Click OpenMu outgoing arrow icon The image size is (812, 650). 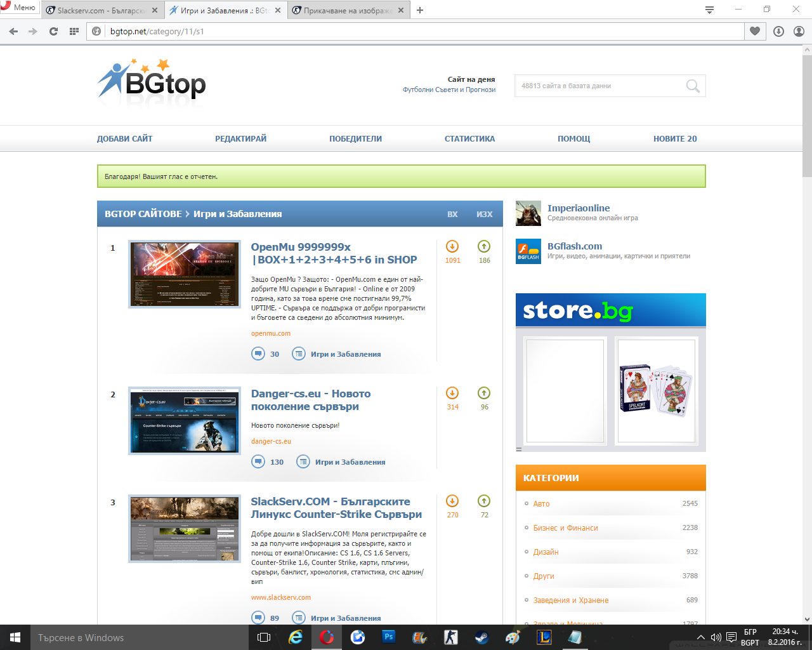pos(484,246)
